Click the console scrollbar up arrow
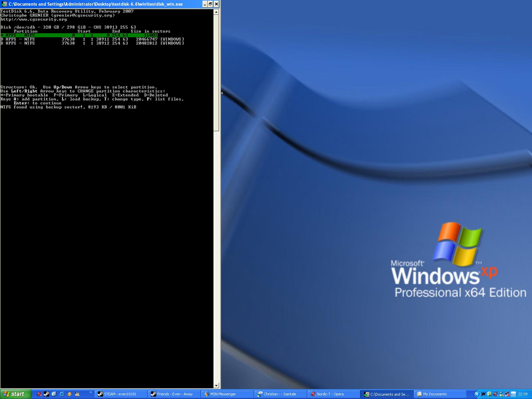 tap(216, 12)
